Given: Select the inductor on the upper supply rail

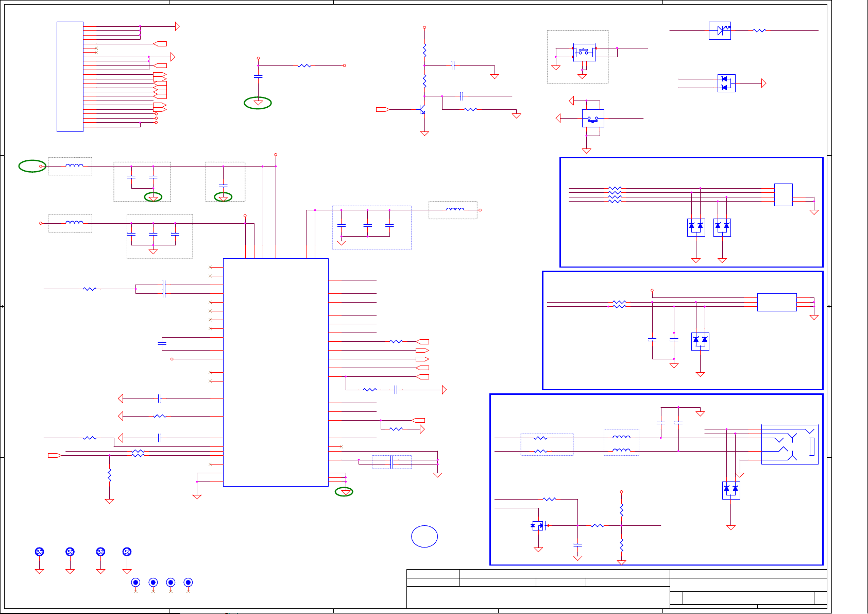Looking at the screenshot, I should coord(74,166).
